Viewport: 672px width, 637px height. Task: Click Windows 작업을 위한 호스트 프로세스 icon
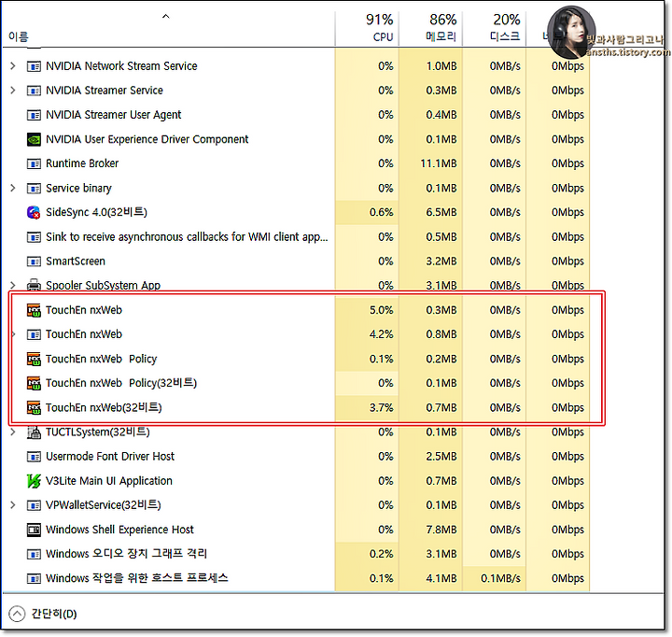34,579
